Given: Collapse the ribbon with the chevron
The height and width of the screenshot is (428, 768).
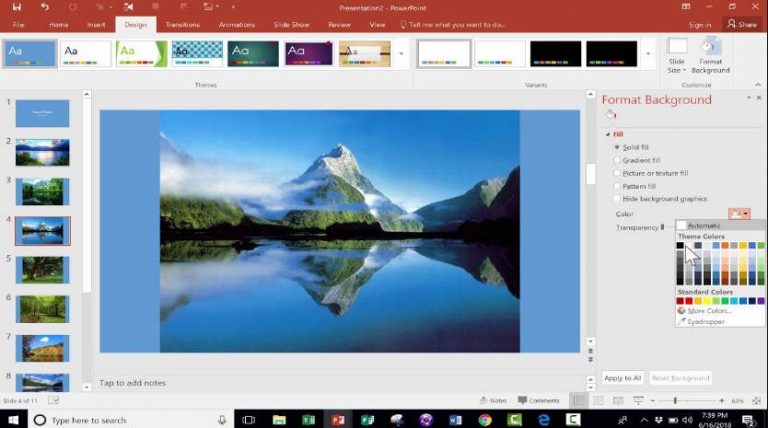Looking at the screenshot, I should 758,85.
